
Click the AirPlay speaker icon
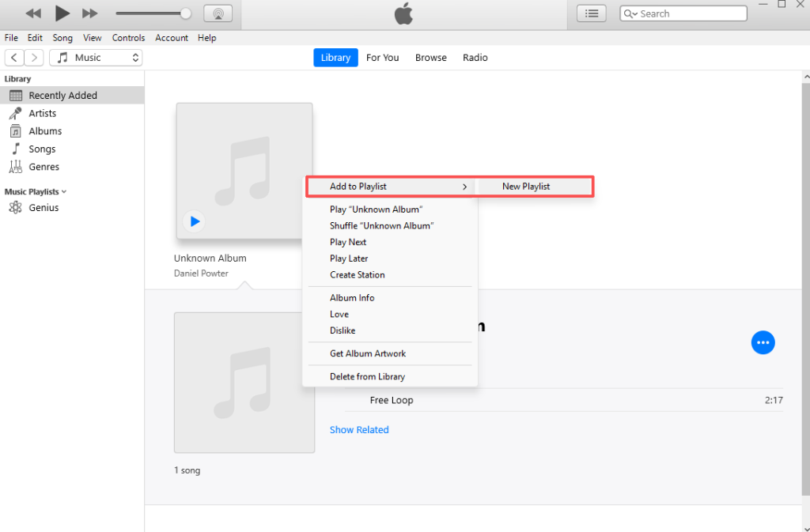tap(218, 13)
